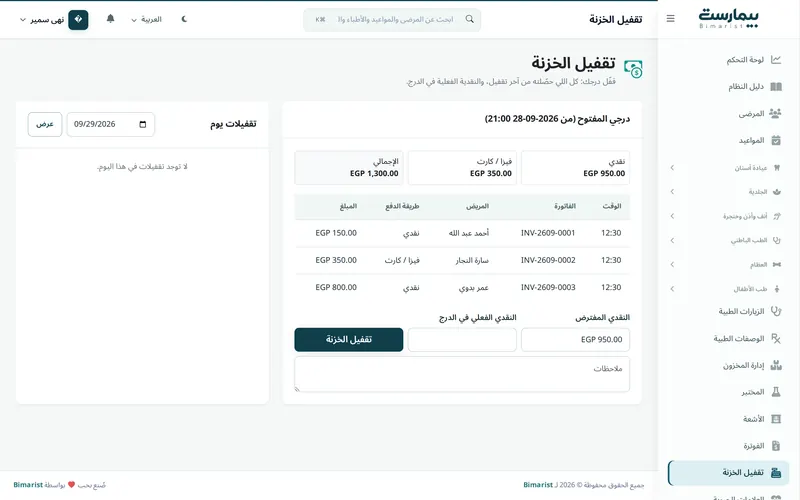Go to لوحة التحكم menu item
The width and height of the screenshot is (800, 500).
tap(729, 60)
